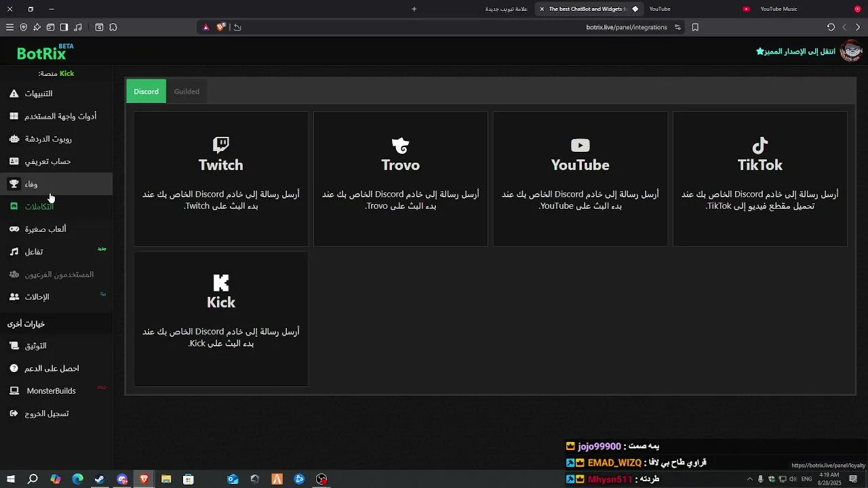This screenshot has height=488, width=868.
Task: Click the pin toolbar icon
Action: point(37,27)
